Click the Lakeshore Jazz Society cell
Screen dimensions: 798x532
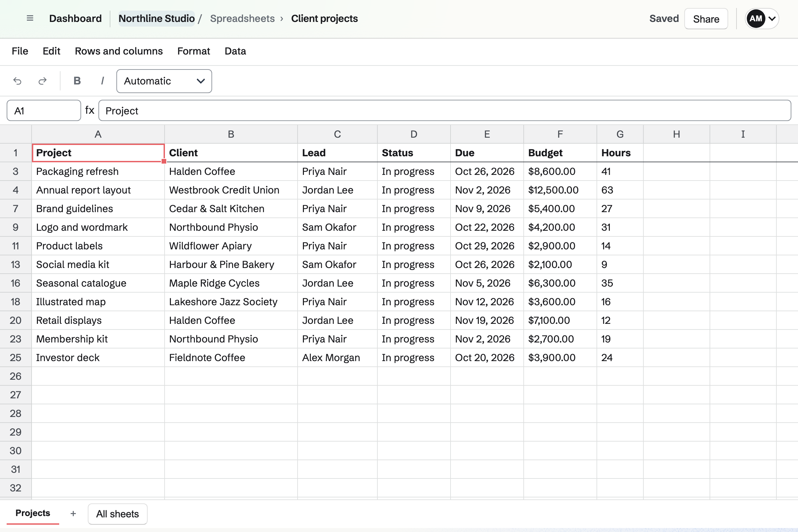click(x=231, y=302)
